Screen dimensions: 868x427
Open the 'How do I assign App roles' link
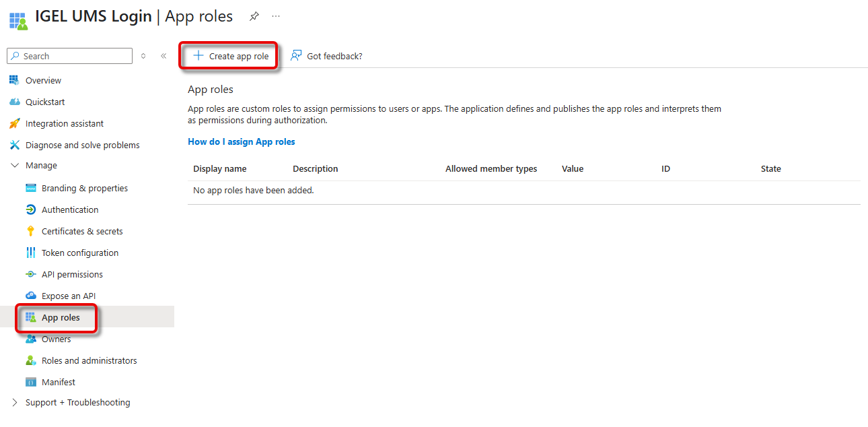241,141
